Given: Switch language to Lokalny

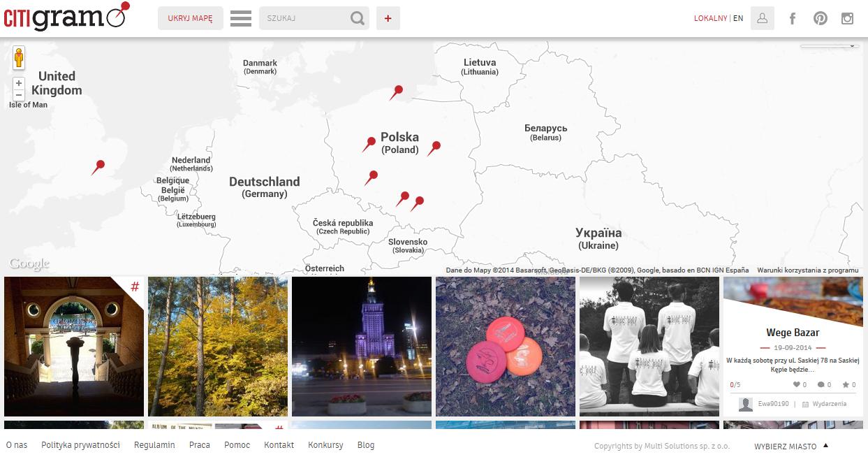Looking at the screenshot, I should (x=710, y=18).
